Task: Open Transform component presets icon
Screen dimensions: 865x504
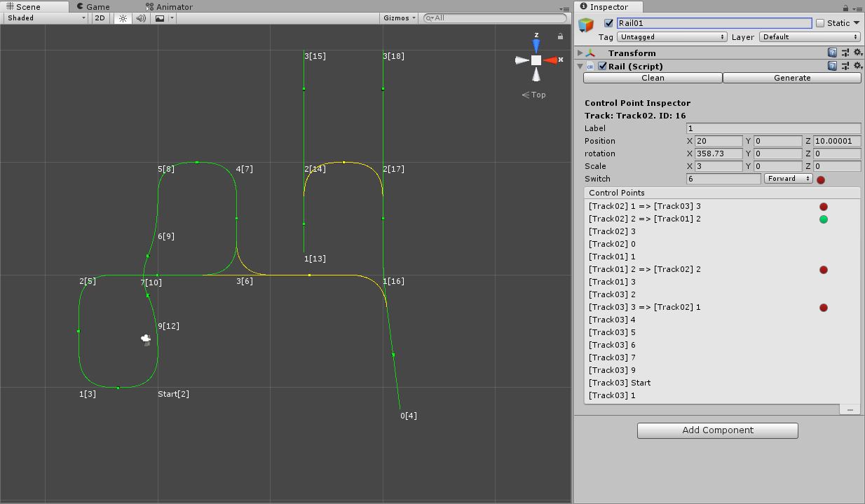Action: pyautogui.click(x=845, y=53)
